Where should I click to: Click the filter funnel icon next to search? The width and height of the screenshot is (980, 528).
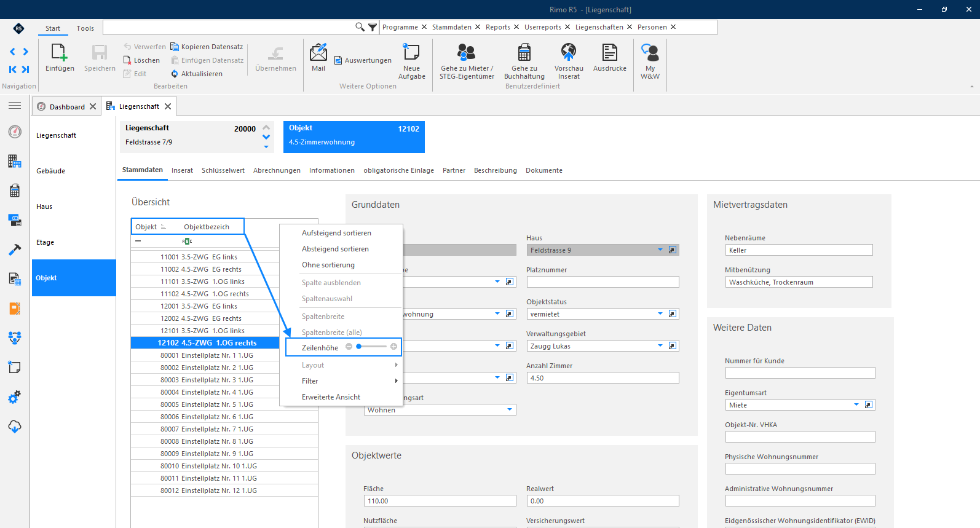click(373, 27)
